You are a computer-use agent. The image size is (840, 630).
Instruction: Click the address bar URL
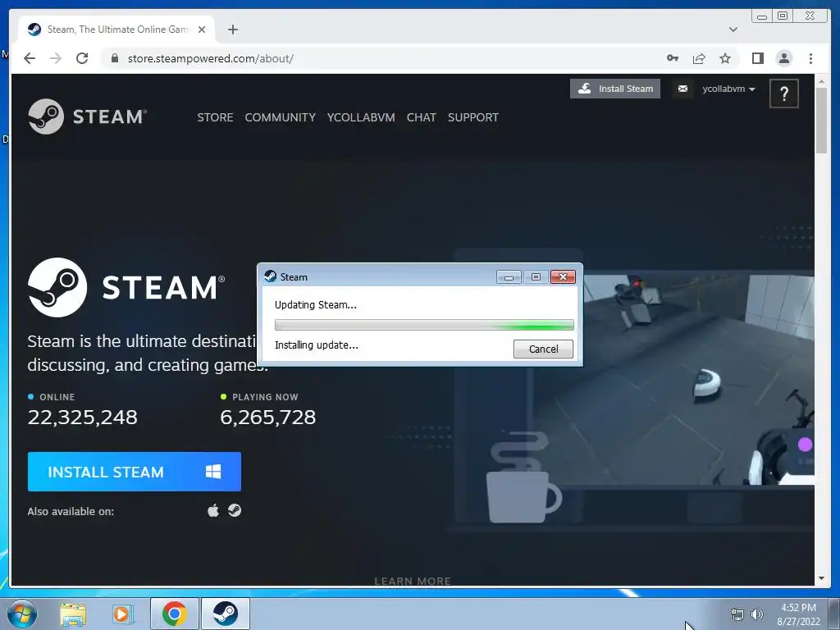pos(211,58)
